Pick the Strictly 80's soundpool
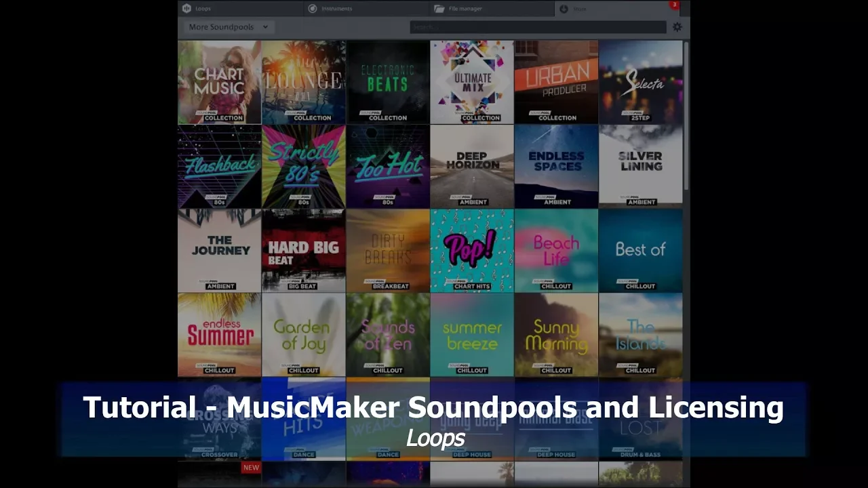Screen dimensions: 868x488 point(304,166)
